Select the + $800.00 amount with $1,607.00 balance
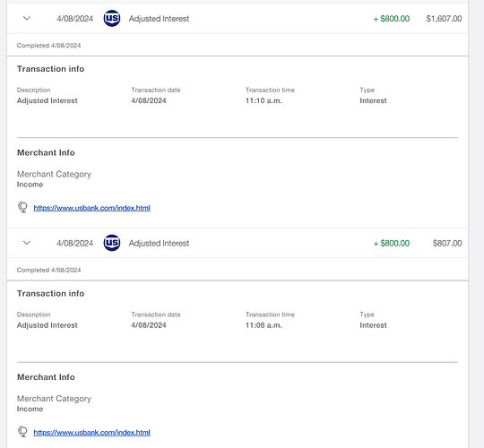Viewport: 484px width, 448px height. pos(392,19)
